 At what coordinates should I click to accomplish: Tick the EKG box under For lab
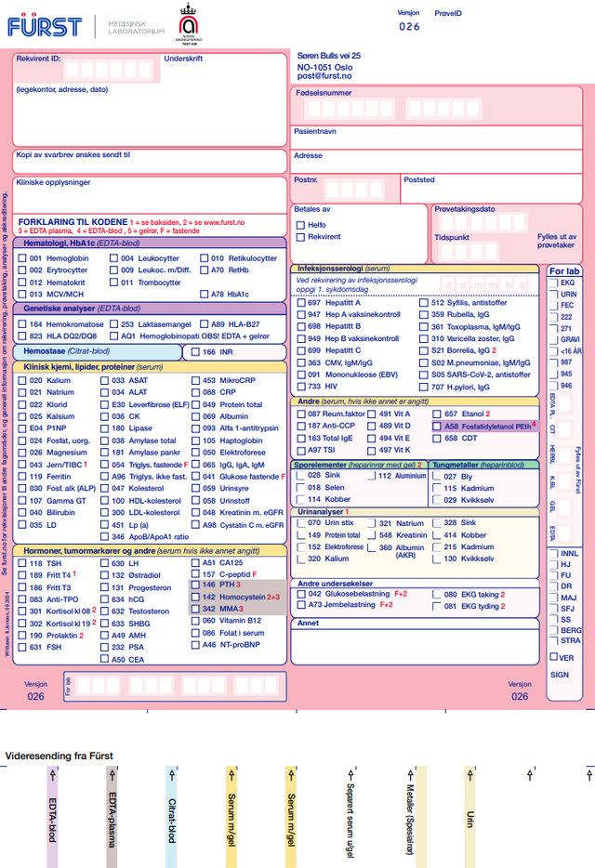click(x=553, y=283)
